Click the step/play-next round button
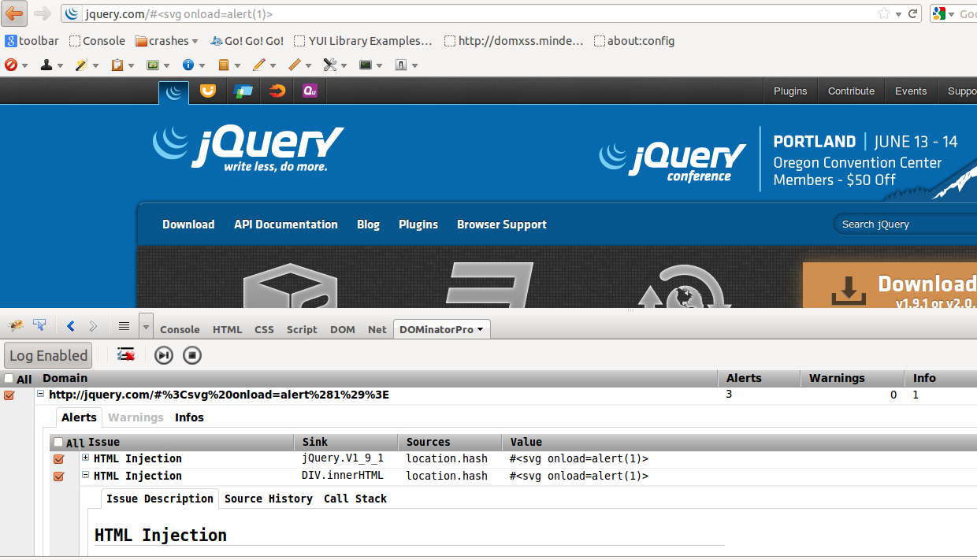Screen dimensions: 977x560 [x=163, y=355]
